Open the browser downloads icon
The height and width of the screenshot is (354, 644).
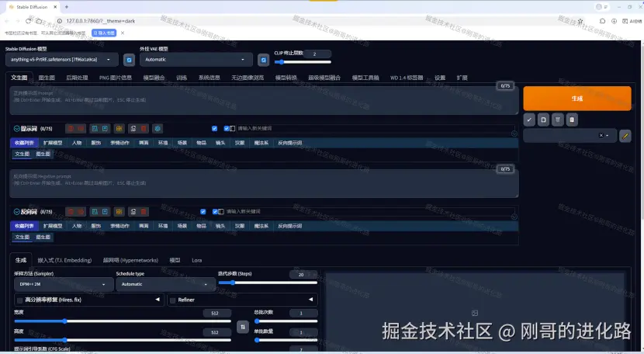coord(614,21)
